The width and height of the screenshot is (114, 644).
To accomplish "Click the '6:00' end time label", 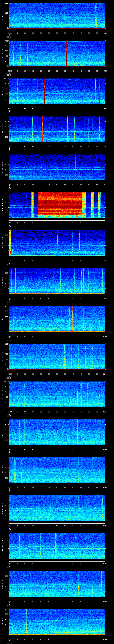I will click(x=105, y=184).
